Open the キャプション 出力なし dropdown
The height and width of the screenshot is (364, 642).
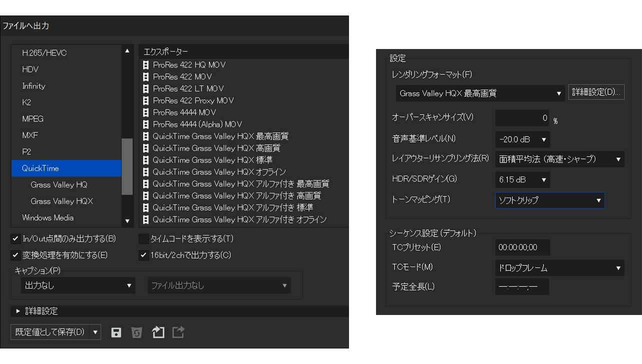click(78, 286)
